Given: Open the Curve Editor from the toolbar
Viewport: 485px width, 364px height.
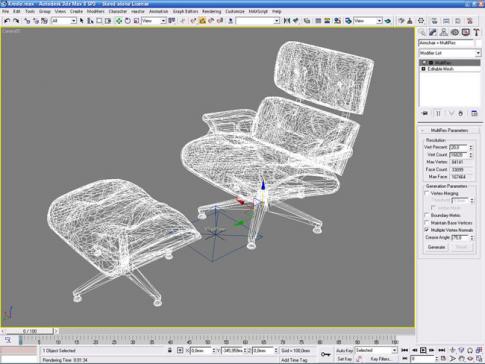Looking at the screenshot, I should click(318, 21).
